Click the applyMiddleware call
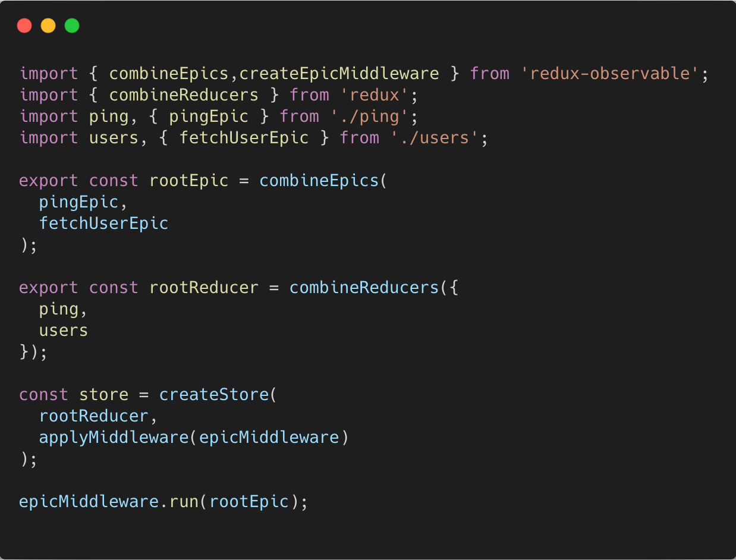The height and width of the screenshot is (560, 736). pos(114,437)
